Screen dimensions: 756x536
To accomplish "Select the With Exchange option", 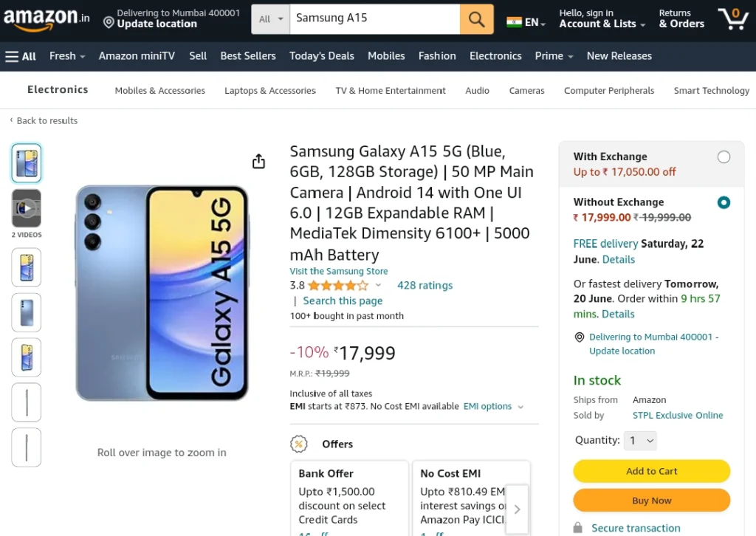I will (x=724, y=157).
